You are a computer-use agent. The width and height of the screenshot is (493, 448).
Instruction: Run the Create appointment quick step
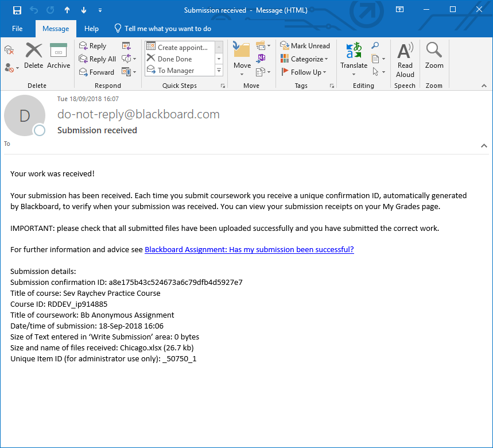(x=180, y=47)
